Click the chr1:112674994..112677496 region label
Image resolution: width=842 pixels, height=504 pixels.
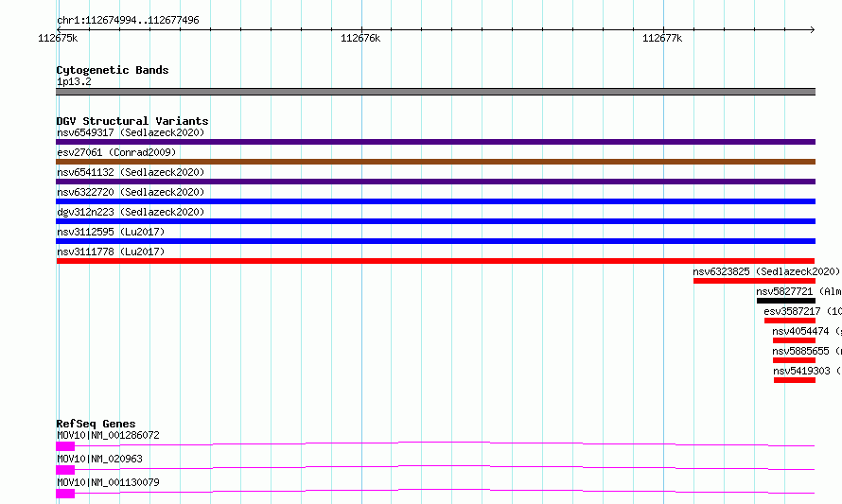click(128, 21)
